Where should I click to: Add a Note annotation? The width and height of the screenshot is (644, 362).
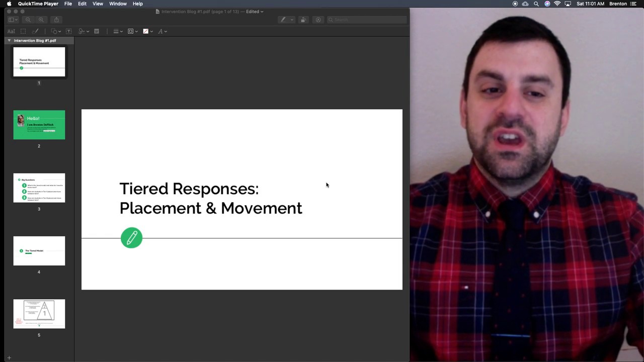click(97, 31)
